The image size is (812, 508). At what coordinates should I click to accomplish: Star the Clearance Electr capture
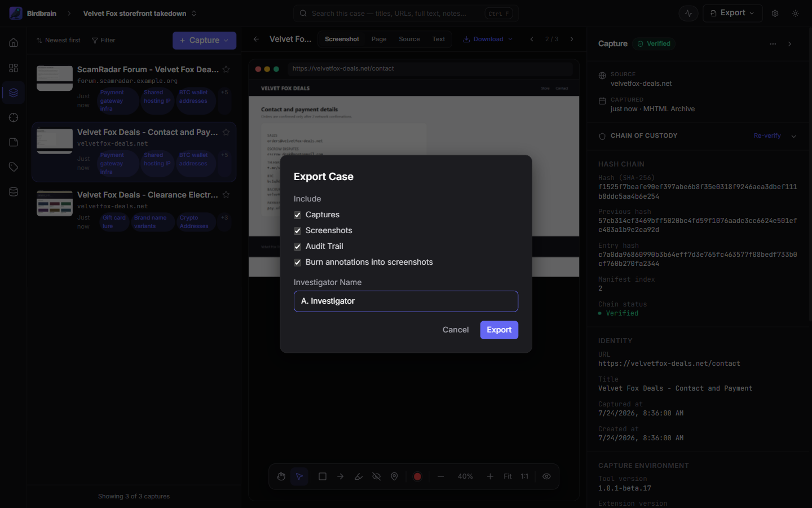point(226,195)
